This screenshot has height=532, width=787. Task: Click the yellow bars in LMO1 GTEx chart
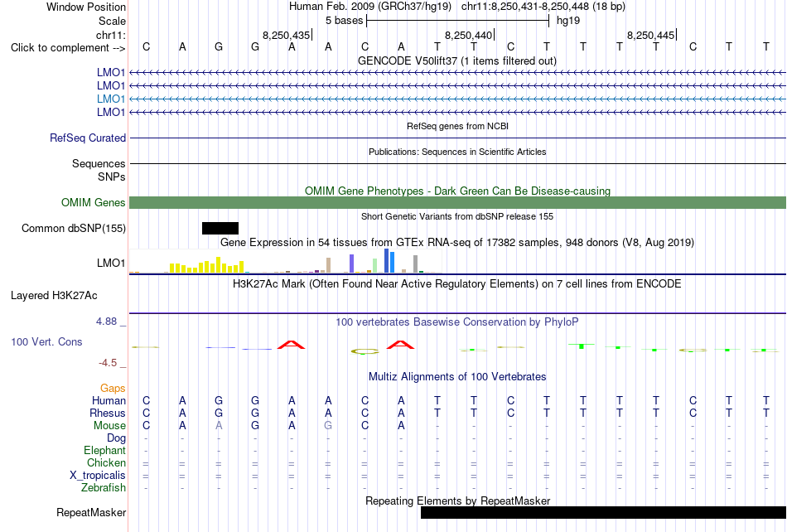[x=206, y=265]
